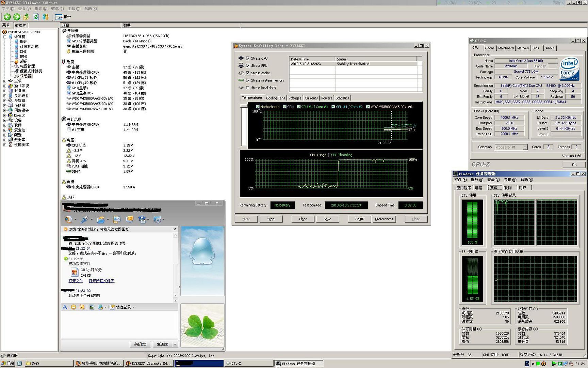Open the emoticon smiley picker in chat
Viewport: 588px width, 368px height.
[x=73, y=307]
